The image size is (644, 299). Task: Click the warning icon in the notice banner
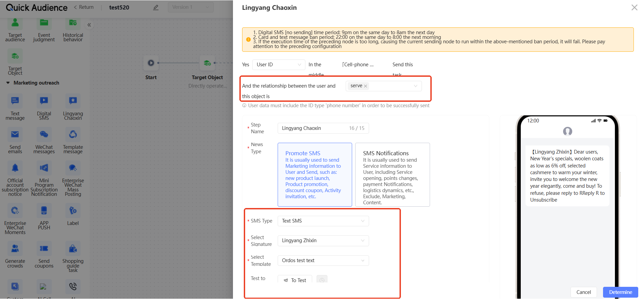(x=248, y=40)
